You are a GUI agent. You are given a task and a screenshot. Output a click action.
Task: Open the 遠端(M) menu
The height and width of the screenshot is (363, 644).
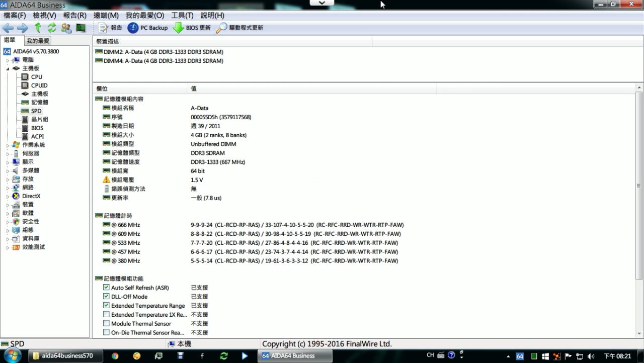(106, 16)
